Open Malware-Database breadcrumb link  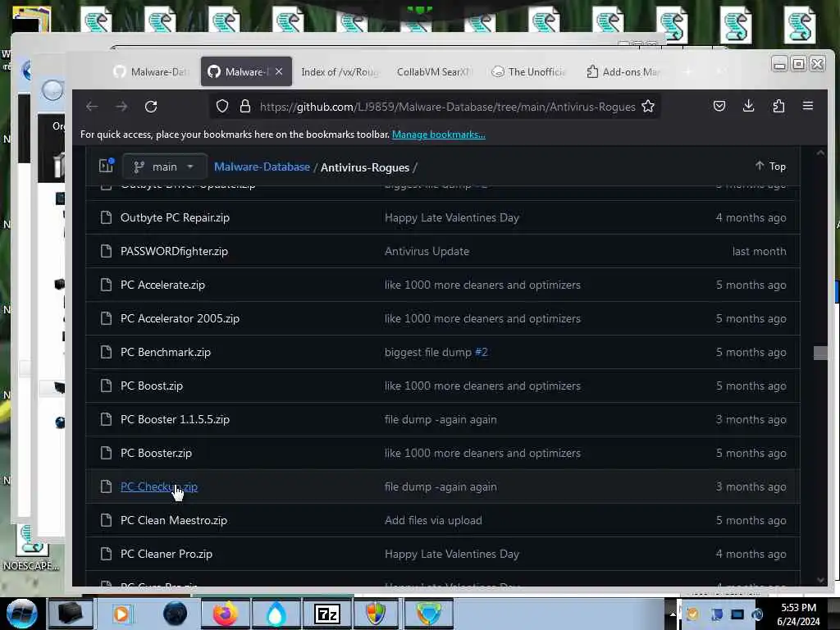(x=262, y=167)
